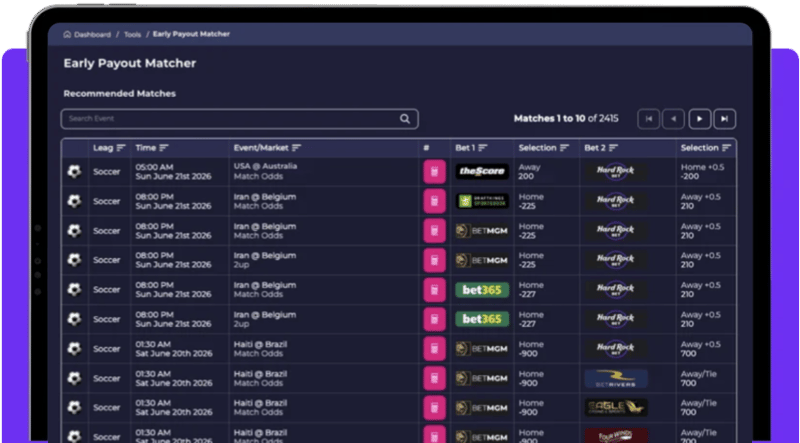Click soccer ball icon in DraftKings row

74,201
